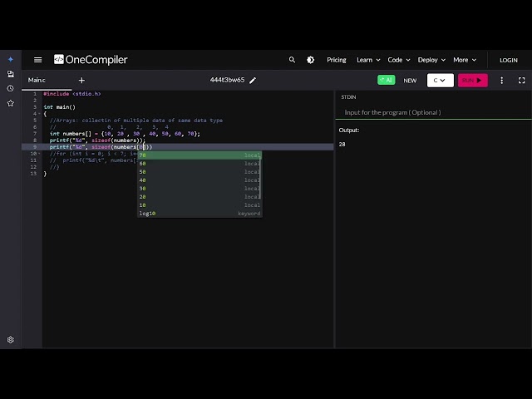Select autocomplete suggestion 50
The height and width of the screenshot is (399, 532).
pyautogui.click(x=199, y=172)
